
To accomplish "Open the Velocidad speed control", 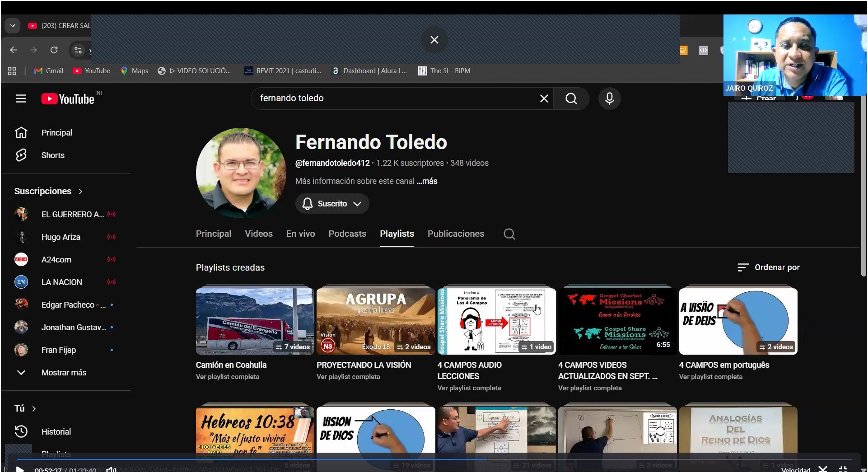I will [x=796, y=470].
